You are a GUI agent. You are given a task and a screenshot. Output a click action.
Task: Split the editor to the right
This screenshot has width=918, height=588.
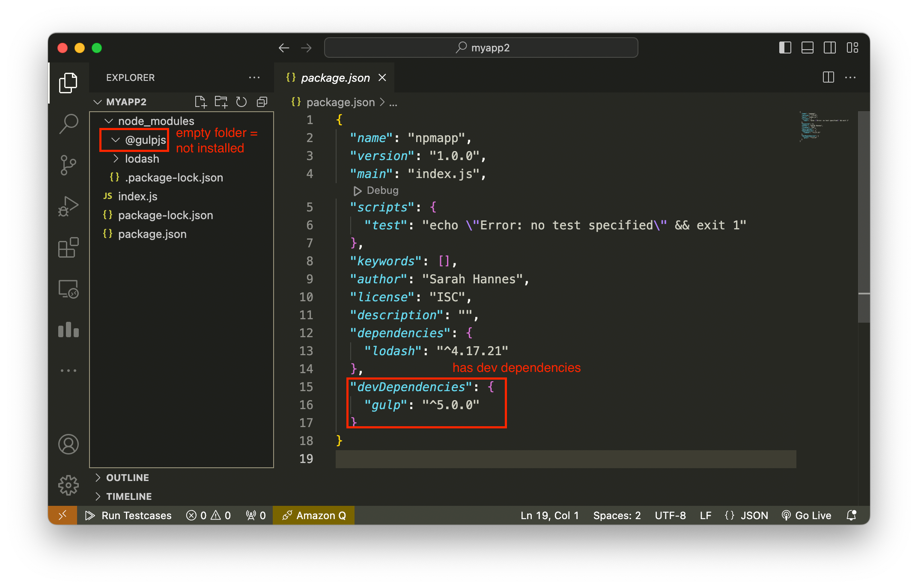(828, 77)
